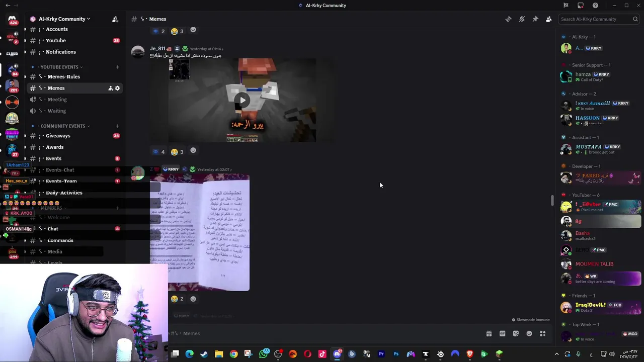
Task: Toggle the muted notification bell icon
Action: 522,19
